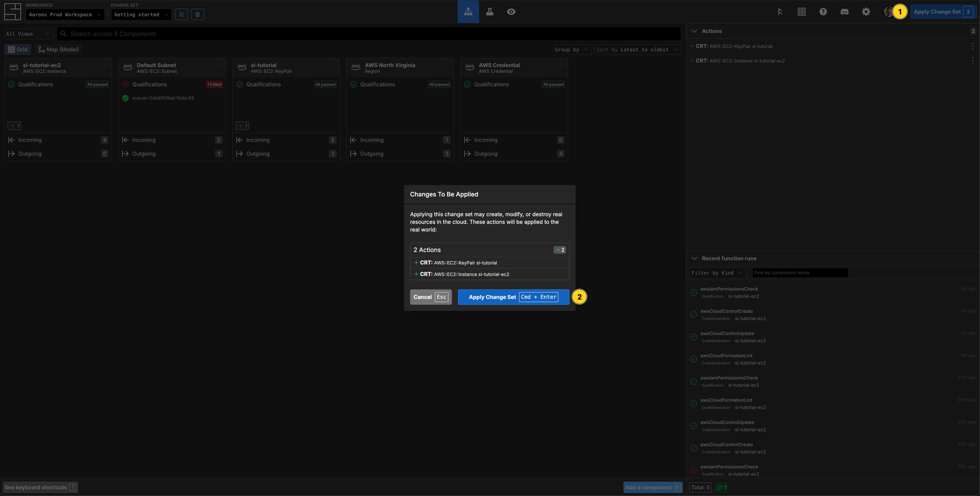Open kebab menu for Instance si-tutorial-ec2 action

pyautogui.click(x=972, y=60)
